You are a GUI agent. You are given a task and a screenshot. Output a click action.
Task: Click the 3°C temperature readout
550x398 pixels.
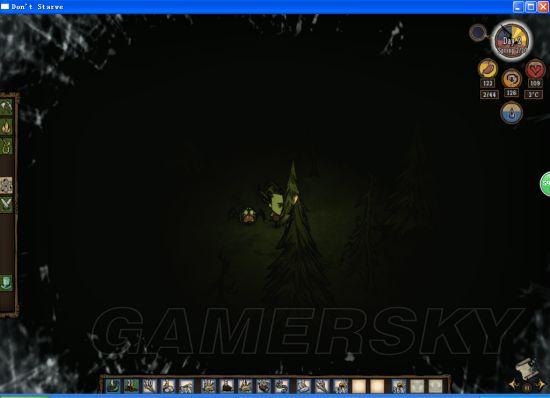(x=534, y=95)
